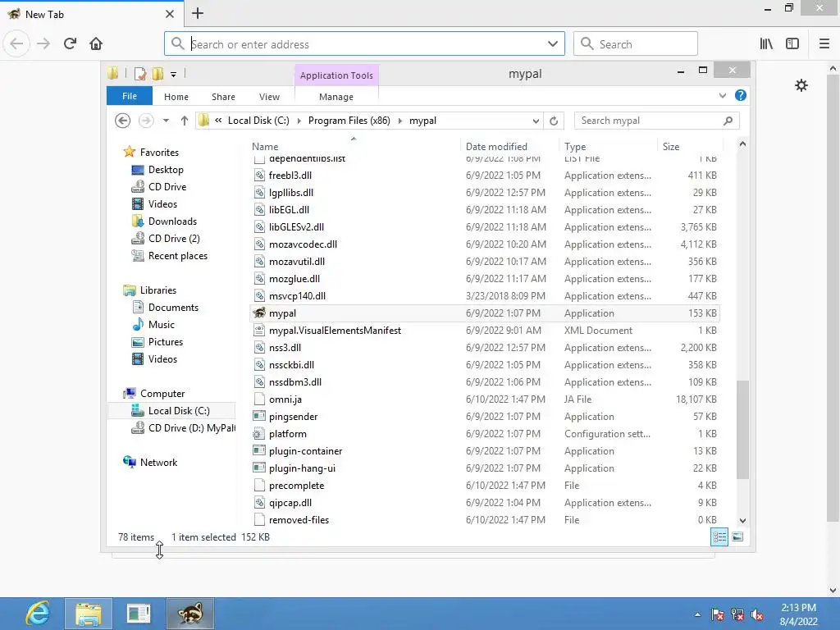Switch to Large icons view
The height and width of the screenshot is (630, 840).
point(737,536)
